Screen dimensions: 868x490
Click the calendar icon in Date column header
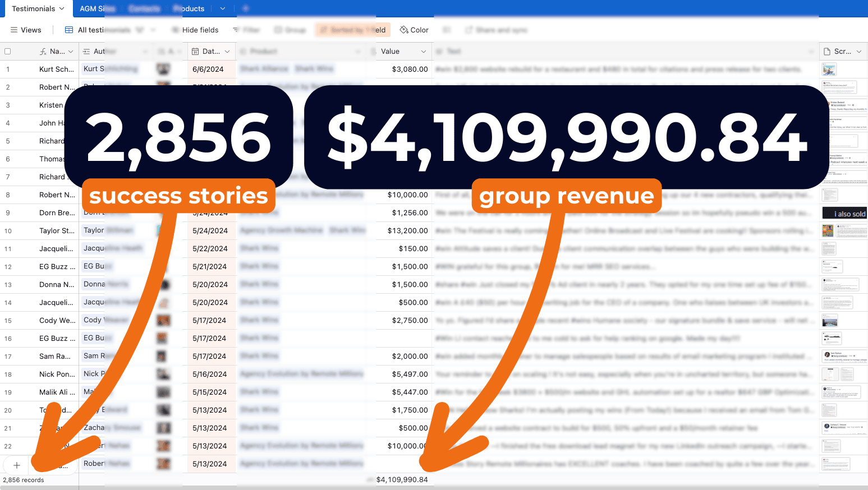click(196, 52)
